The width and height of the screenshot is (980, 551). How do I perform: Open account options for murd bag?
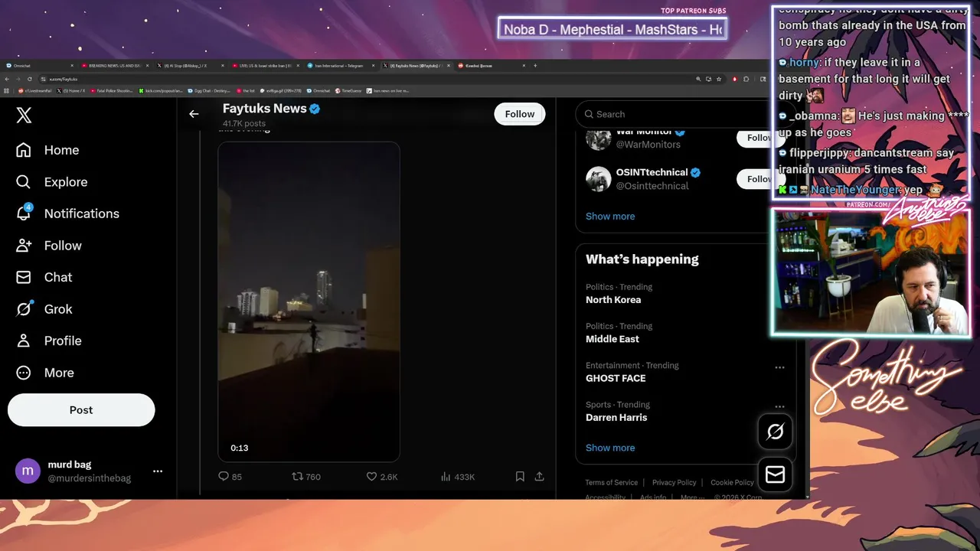[158, 471]
